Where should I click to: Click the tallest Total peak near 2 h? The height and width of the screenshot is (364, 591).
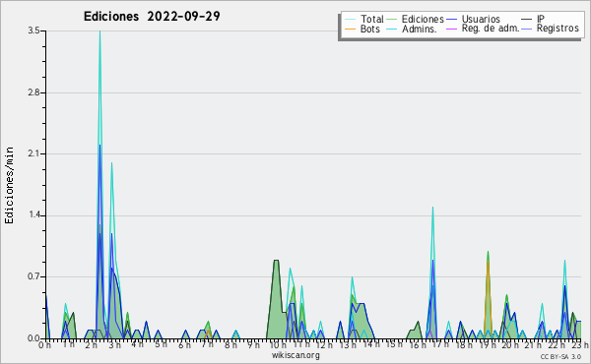99,31
